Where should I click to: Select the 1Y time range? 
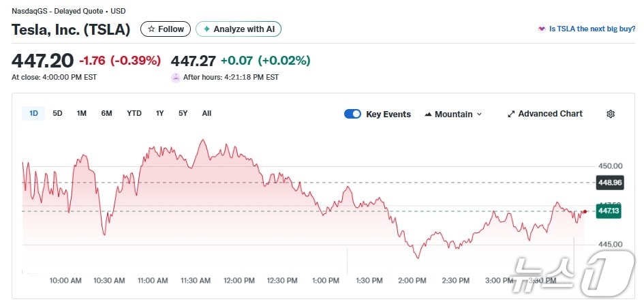click(159, 113)
